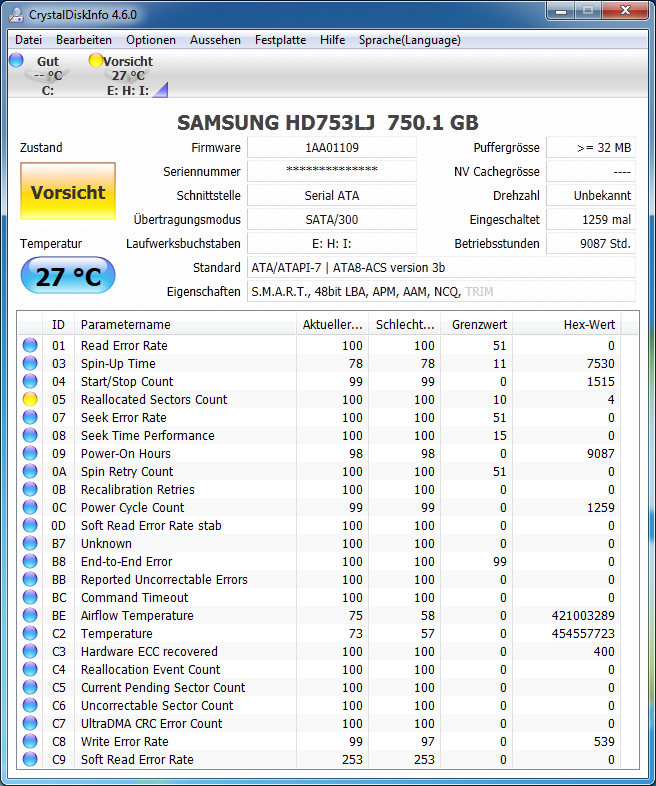Image resolution: width=656 pixels, height=786 pixels.
Task: Click the status icon for Recalibration Retries
Action: pos(30,489)
